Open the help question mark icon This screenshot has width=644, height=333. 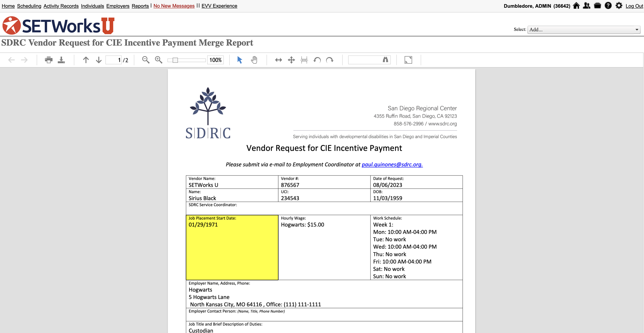coord(608,6)
